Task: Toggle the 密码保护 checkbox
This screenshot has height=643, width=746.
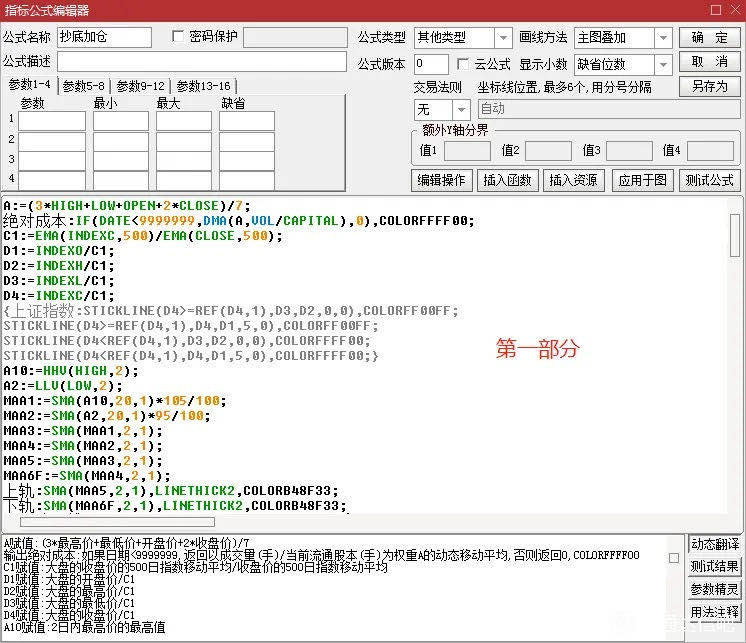Action: pyautogui.click(x=178, y=36)
